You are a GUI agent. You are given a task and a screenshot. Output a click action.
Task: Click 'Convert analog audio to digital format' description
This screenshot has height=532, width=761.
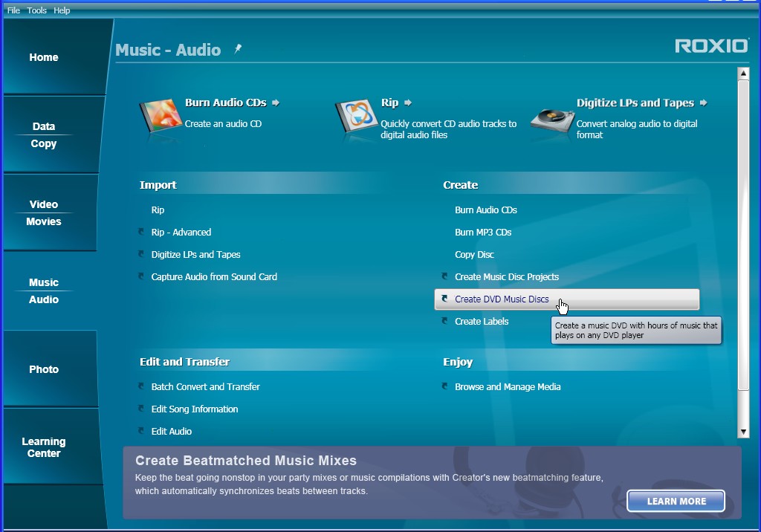click(x=637, y=129)
